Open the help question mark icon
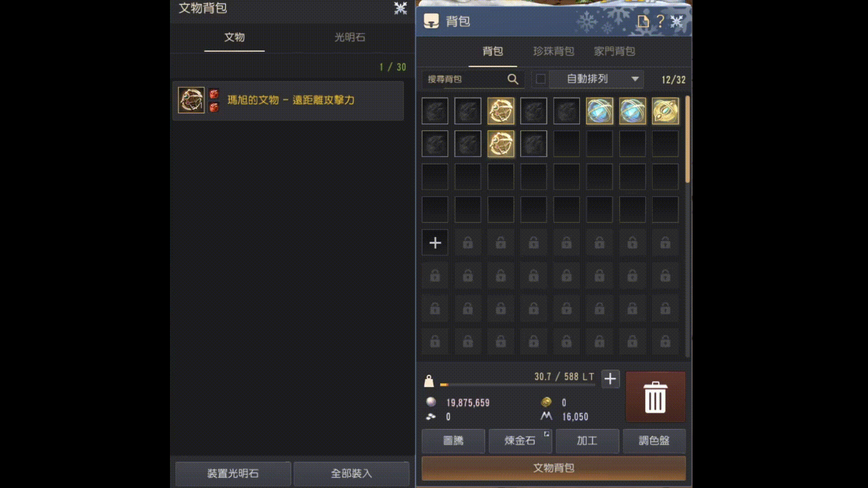Image resolution: width=868 pixels, height=488 pixels. 660,21
